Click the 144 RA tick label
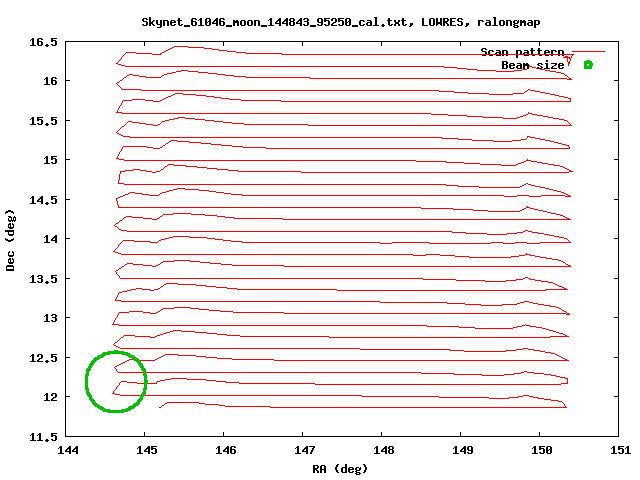 (x=68, y=450)
